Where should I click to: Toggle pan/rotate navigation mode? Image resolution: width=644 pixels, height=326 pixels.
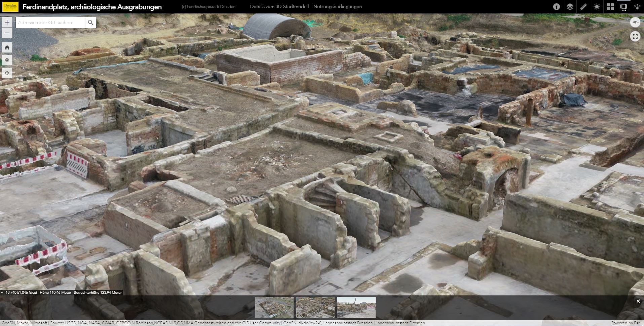(7, 73)
